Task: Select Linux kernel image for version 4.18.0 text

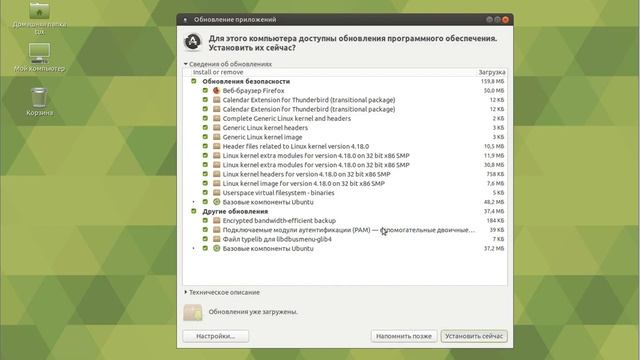Action: pos(303,183)
